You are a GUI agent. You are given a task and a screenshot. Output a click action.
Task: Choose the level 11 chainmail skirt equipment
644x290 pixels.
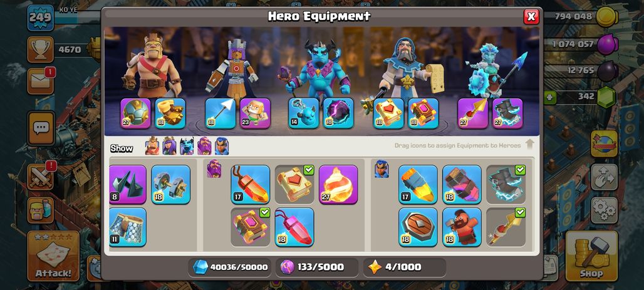(x=128, y=227)
